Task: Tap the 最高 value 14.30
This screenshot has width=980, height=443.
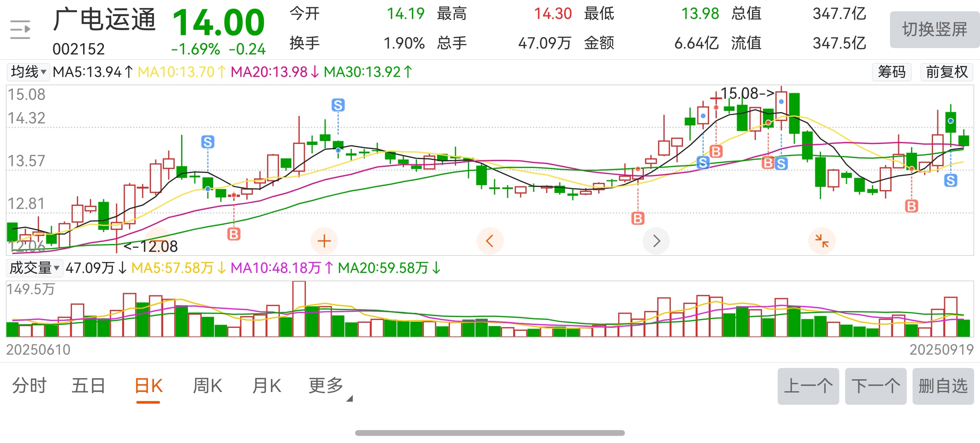Action: (x=553, y=14)
